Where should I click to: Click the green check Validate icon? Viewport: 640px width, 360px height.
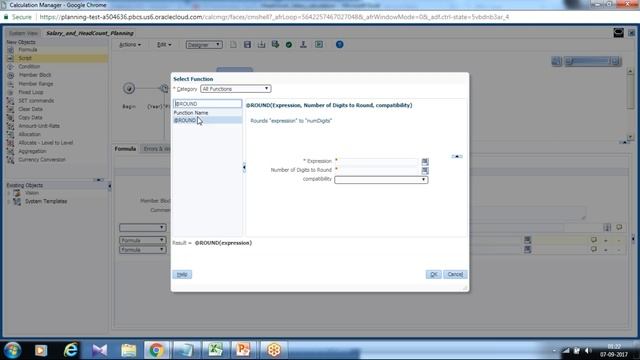tap(289, 44)
